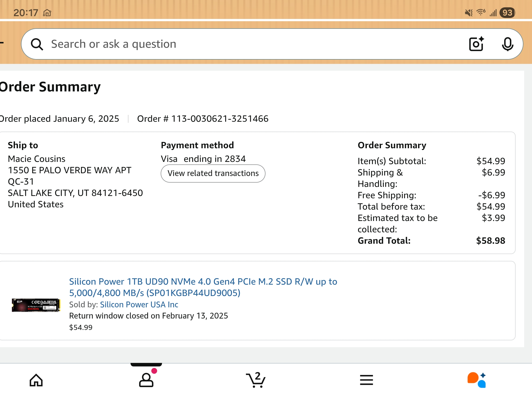Tap the SSD product thumbnail image

point(36,305)
